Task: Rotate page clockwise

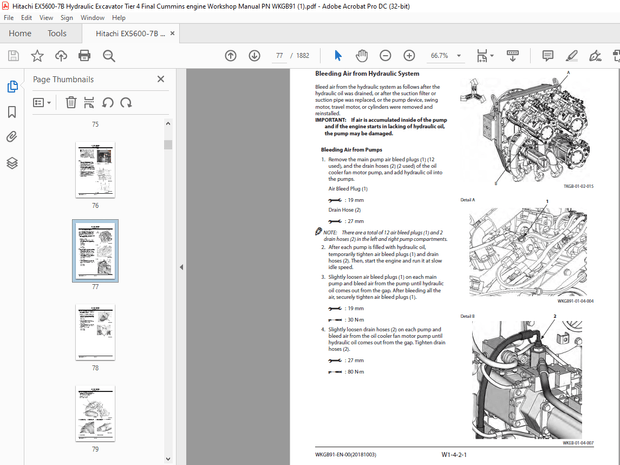Action: pyautogui.click(x=126, y=103)
